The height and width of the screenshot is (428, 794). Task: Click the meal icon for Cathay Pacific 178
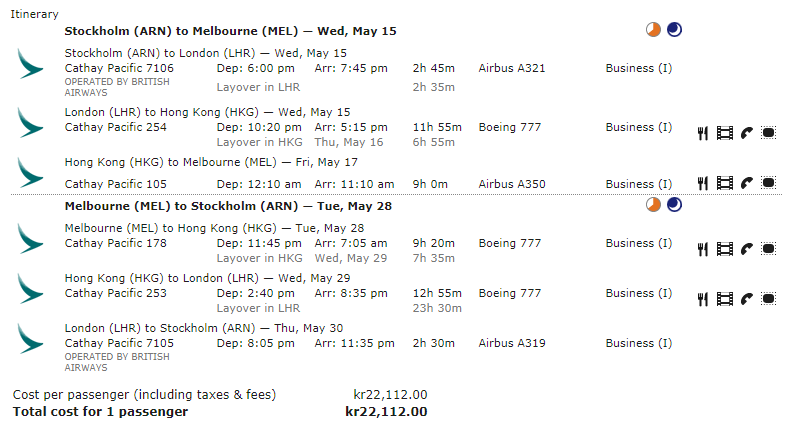(x=703, y=248)
